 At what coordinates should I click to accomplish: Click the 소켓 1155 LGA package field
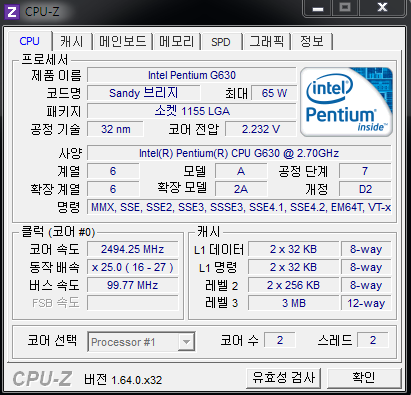point(192,111)
